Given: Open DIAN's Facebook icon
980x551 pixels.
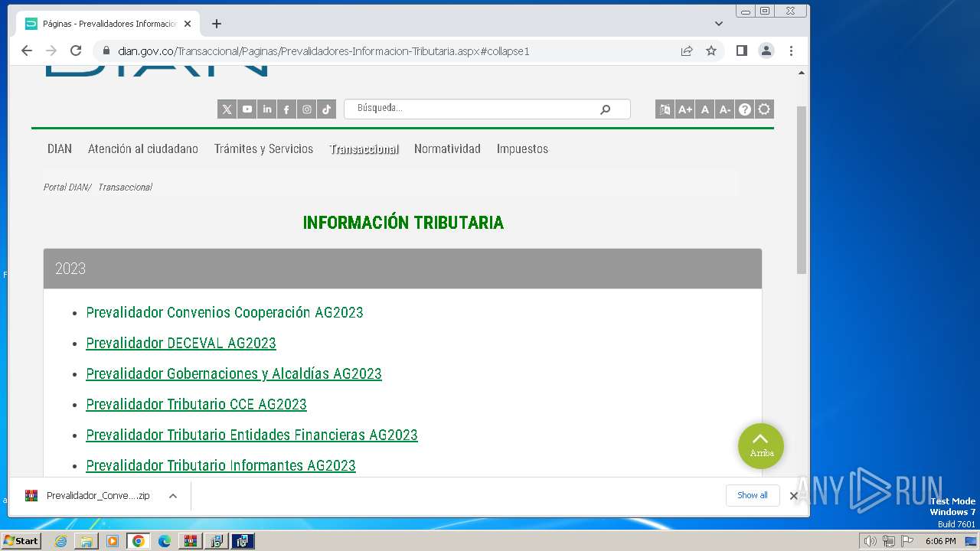Looking at the screenshot, I should [286, 109].
